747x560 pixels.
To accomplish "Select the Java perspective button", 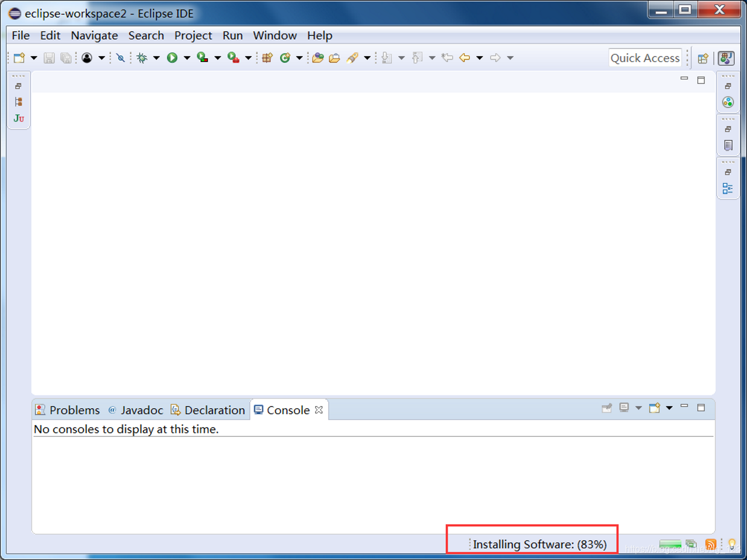I will click(727, 58).
